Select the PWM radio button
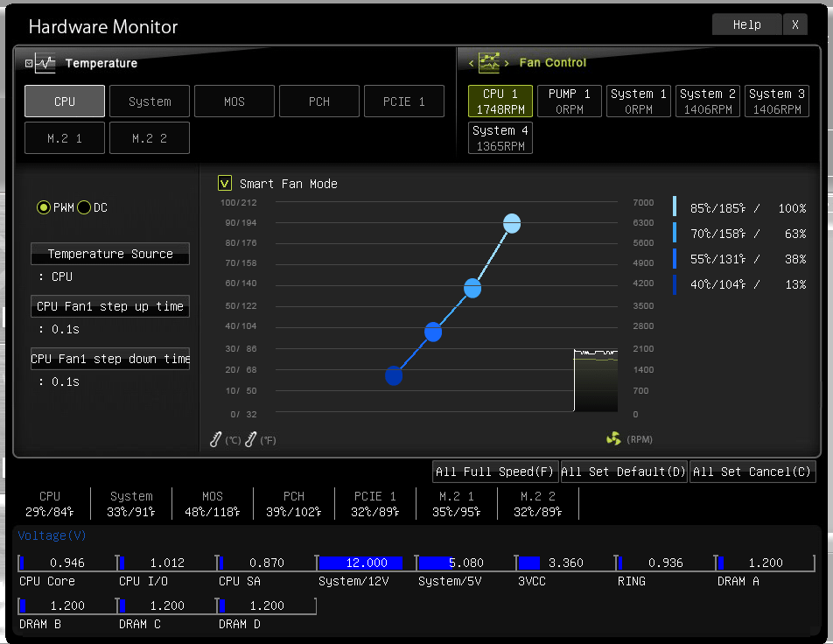 pos(44,207)
